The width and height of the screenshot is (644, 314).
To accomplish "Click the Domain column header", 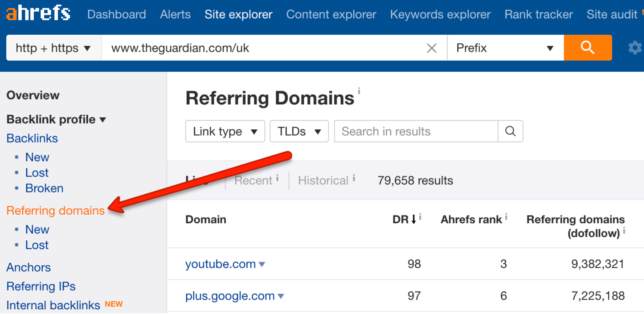I will (206, 219).
